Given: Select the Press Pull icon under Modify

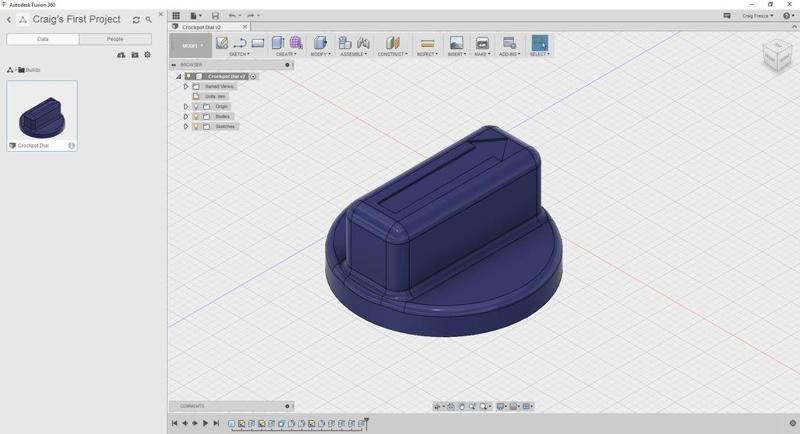Looking at the screenshot, I should (320, 43).
